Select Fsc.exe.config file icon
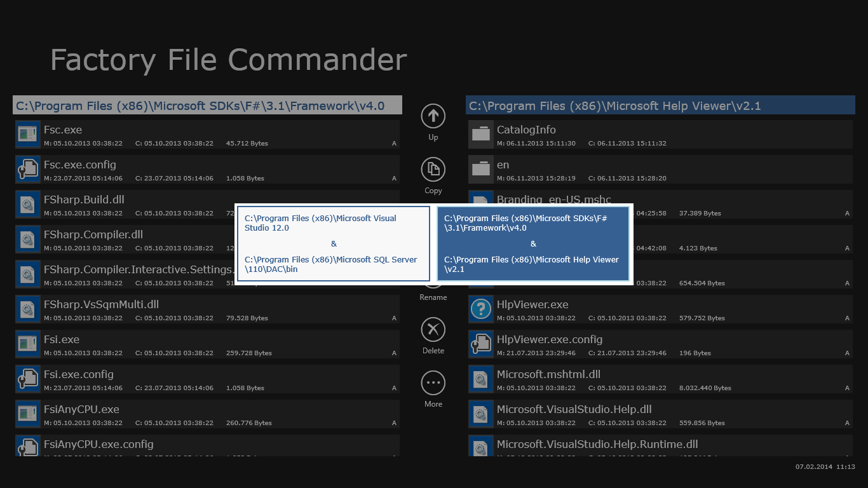This screenshot has height=488, width=868. pyautogui.click(x=27, y=168)
